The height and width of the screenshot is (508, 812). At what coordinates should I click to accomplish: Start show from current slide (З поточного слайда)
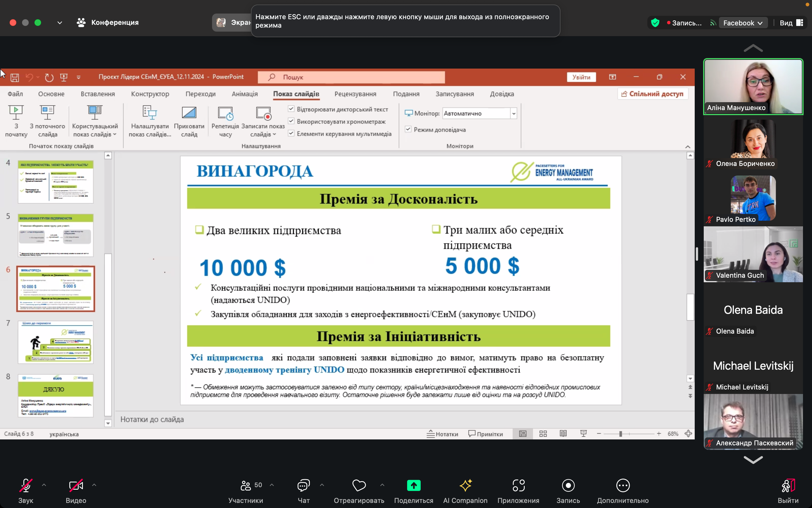(47, 121)
